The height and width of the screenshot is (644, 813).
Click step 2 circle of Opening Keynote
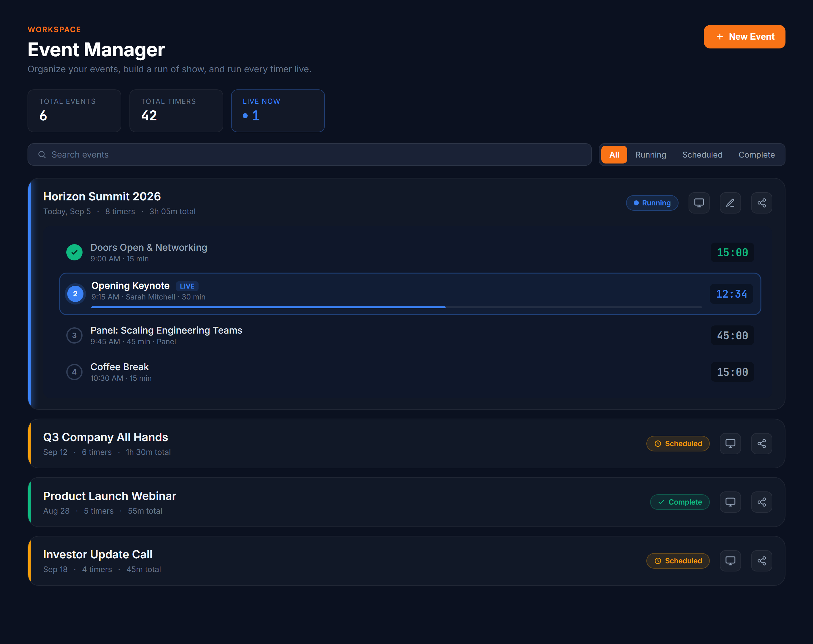pos(75,294)
